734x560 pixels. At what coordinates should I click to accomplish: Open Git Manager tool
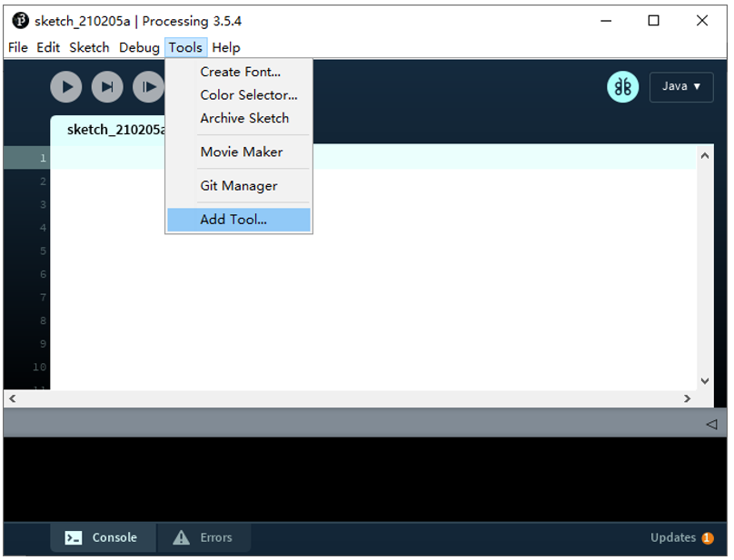click(239, 186)
